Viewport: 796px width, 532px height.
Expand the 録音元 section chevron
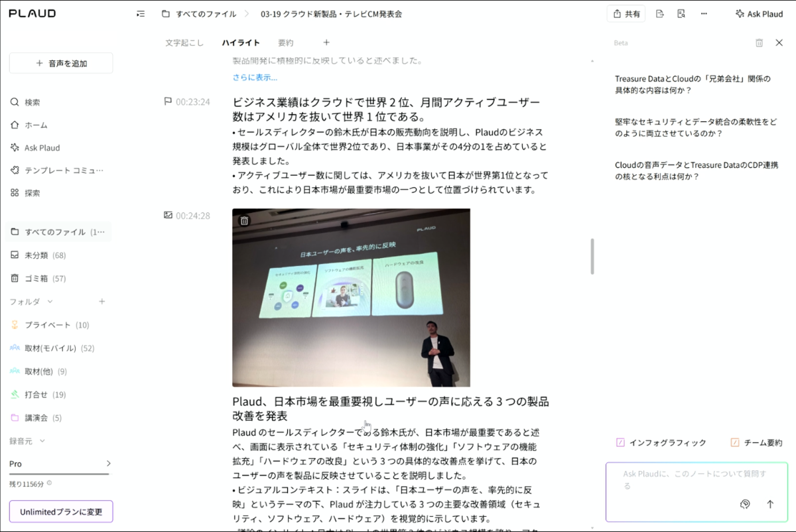coord(42,440)
